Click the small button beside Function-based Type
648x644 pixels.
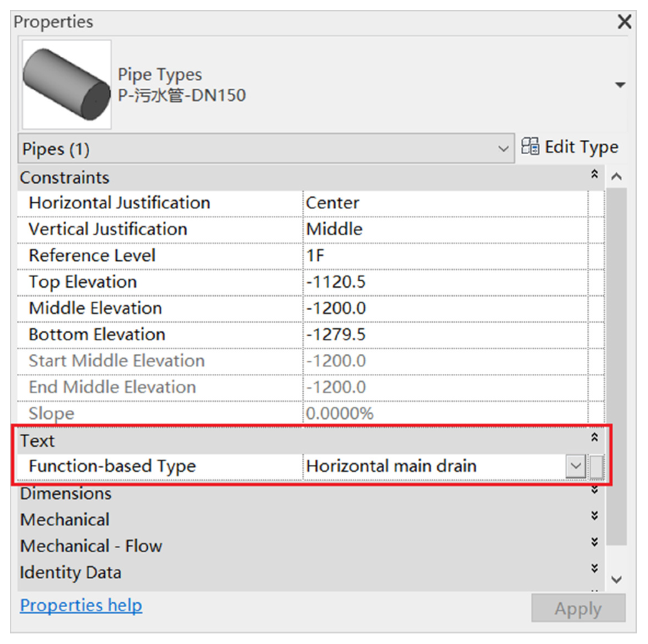(x=597, y=466)
